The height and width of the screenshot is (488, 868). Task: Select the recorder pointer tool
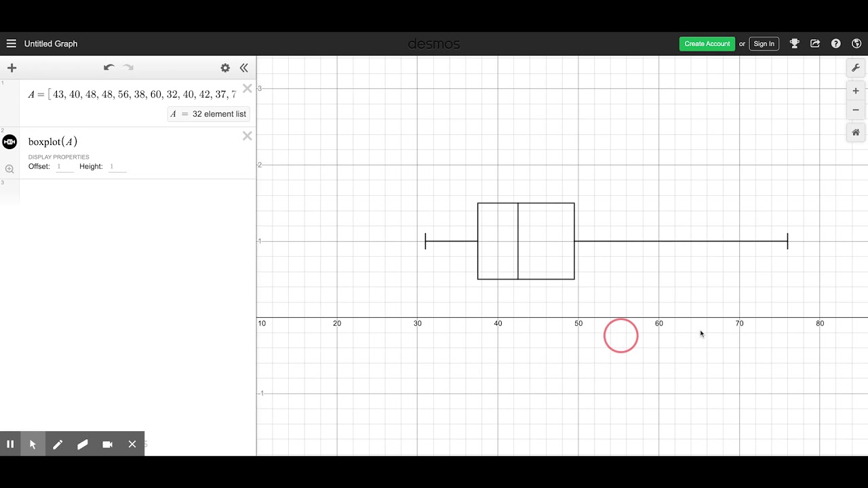click(x=33, y=444)
